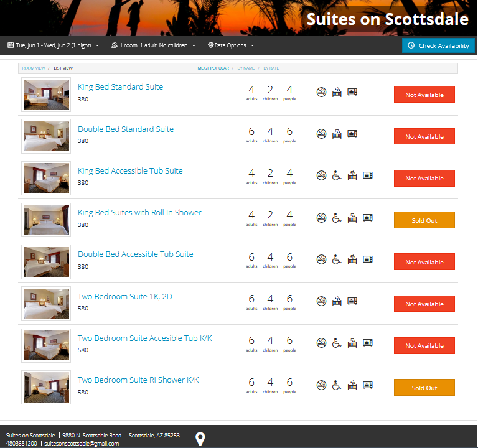Click the suitesonscottsdale@gmail.com email address
Screen dimensions: 478x448
[82, 444]
